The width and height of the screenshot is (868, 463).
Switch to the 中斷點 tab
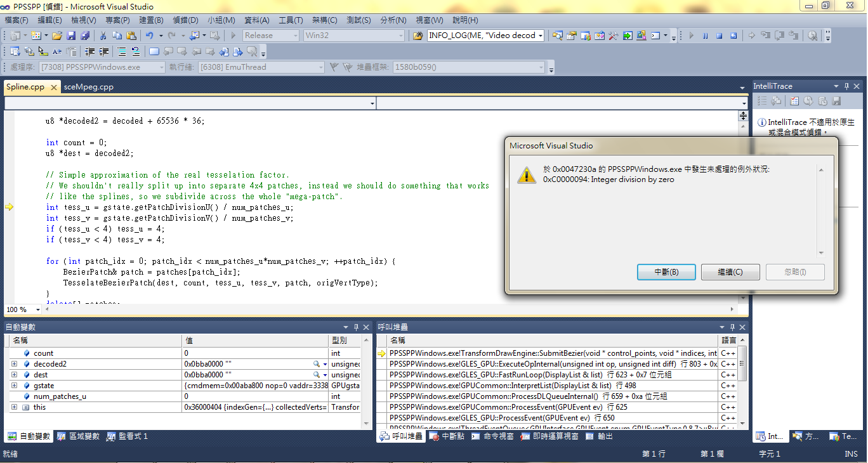coord(447,436)
